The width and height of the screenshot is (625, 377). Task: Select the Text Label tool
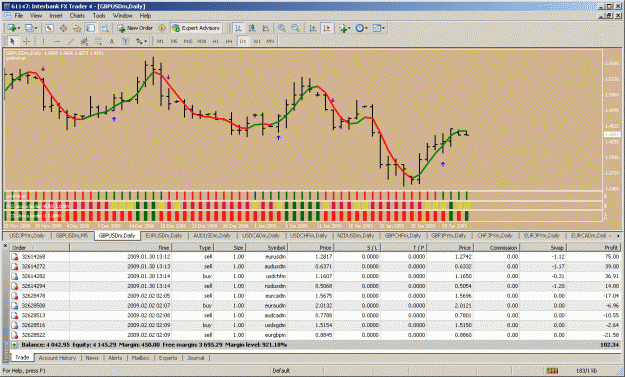pos(125,41)
